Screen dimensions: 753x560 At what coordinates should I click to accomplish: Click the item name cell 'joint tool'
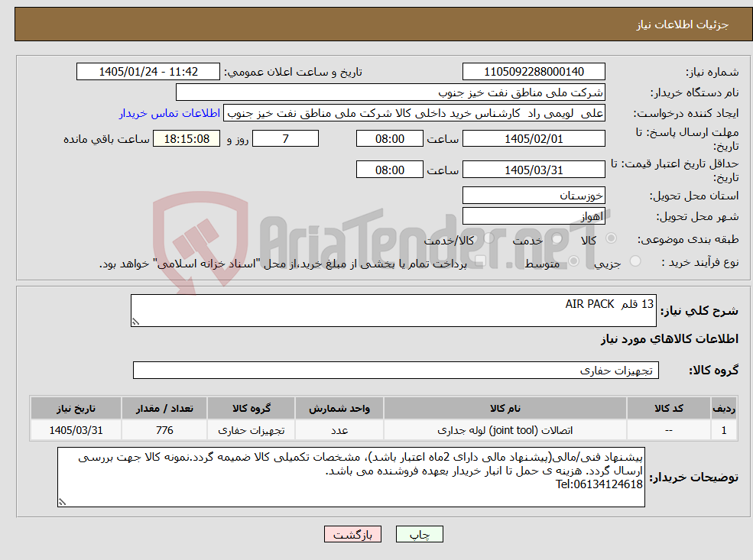[505, 430]
